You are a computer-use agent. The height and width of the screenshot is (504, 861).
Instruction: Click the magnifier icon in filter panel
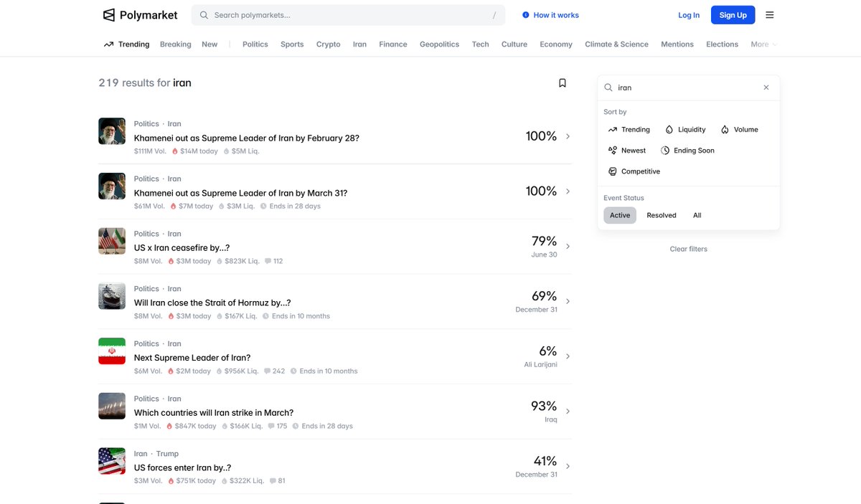coord(608,87)
